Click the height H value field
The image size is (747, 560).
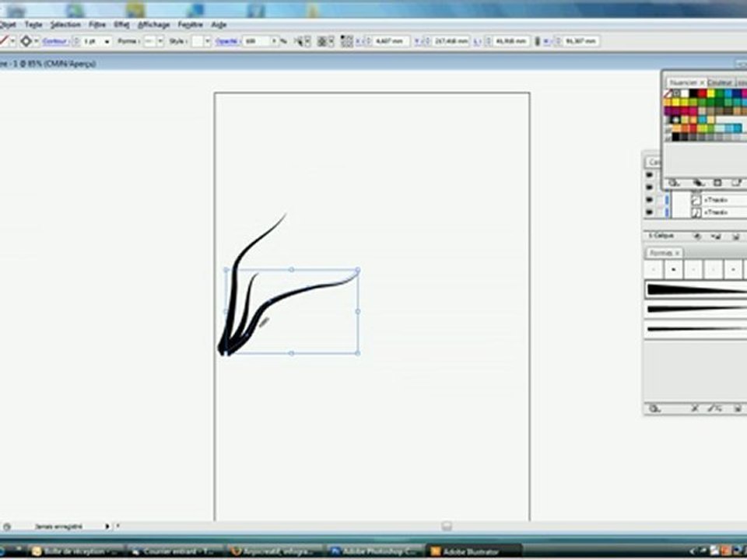tap(580, 41)
